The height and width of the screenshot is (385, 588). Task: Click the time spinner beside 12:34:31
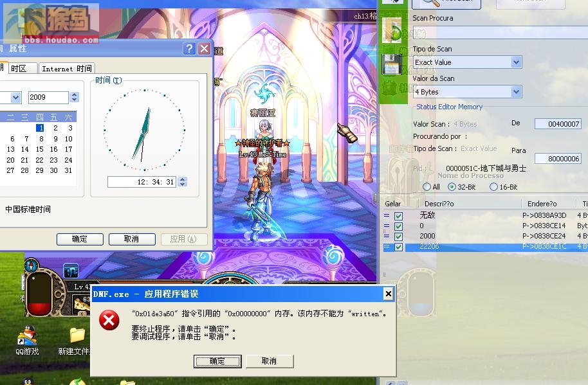(x=182, y=182)
